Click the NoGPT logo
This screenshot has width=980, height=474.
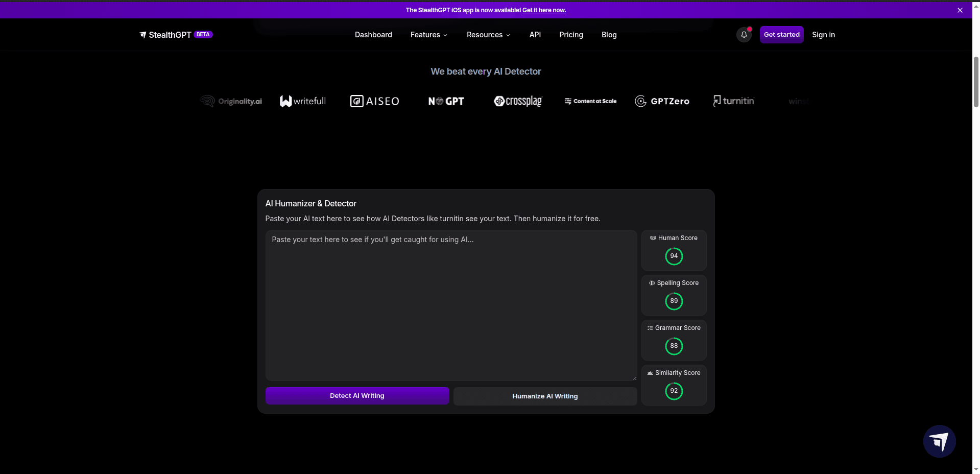[x=446, y=101]
